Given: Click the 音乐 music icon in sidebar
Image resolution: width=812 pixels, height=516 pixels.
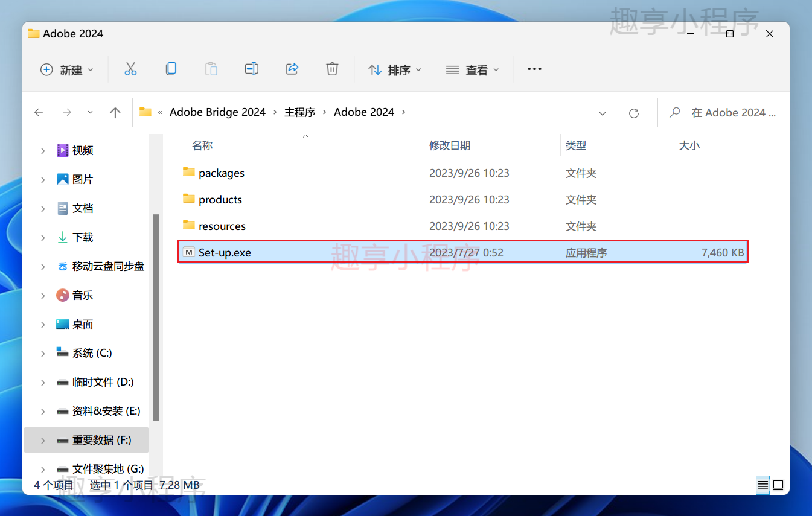Looking at the screenshot, I should [x=63, y=295].
